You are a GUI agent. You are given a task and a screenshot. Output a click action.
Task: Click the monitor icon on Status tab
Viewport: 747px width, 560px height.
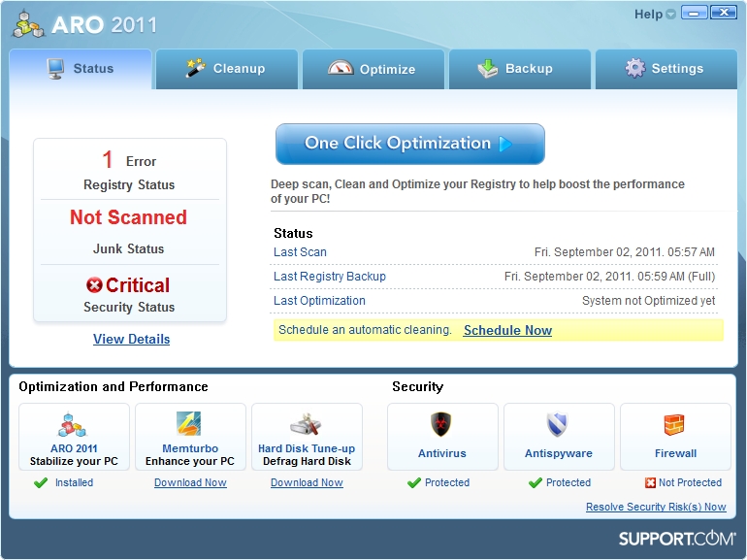55,69
